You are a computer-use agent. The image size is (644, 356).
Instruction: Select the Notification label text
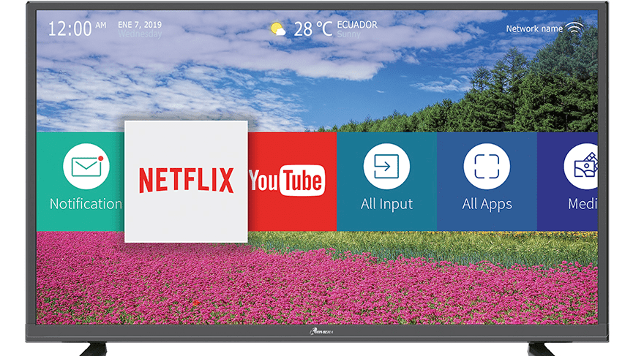pyautogui.click(x=86, y=204)
